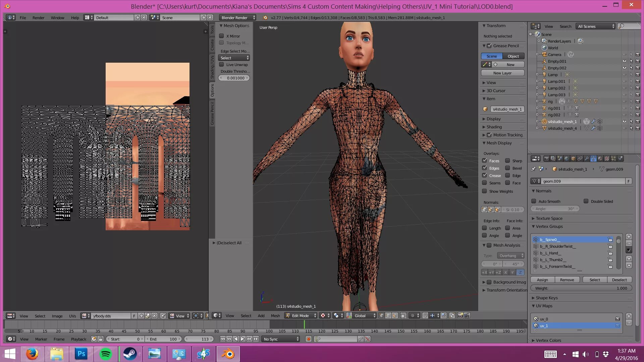Add a new image with the plus icon
The image size is (644, 362).
pyautogui.click(x=142, y=316)
